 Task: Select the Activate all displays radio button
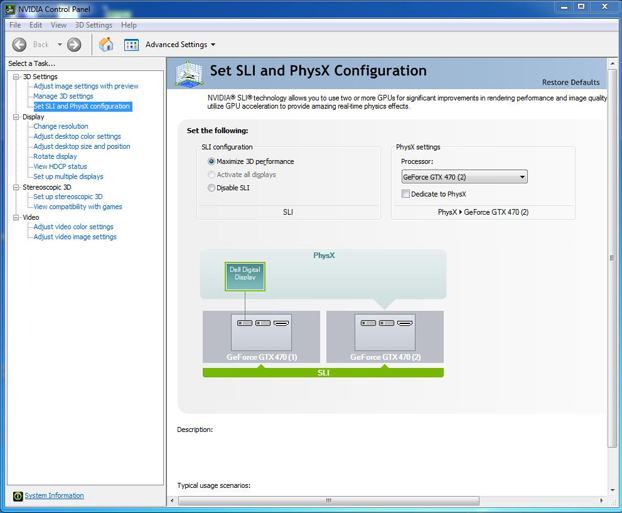[x=211, y=175]
